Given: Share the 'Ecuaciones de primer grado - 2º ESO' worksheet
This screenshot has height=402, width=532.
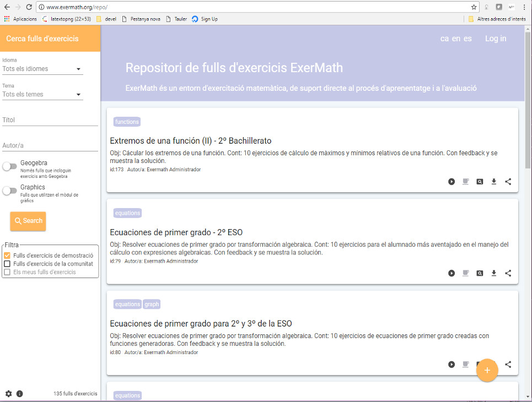Looking at the screenshot, I should (508, 273).
